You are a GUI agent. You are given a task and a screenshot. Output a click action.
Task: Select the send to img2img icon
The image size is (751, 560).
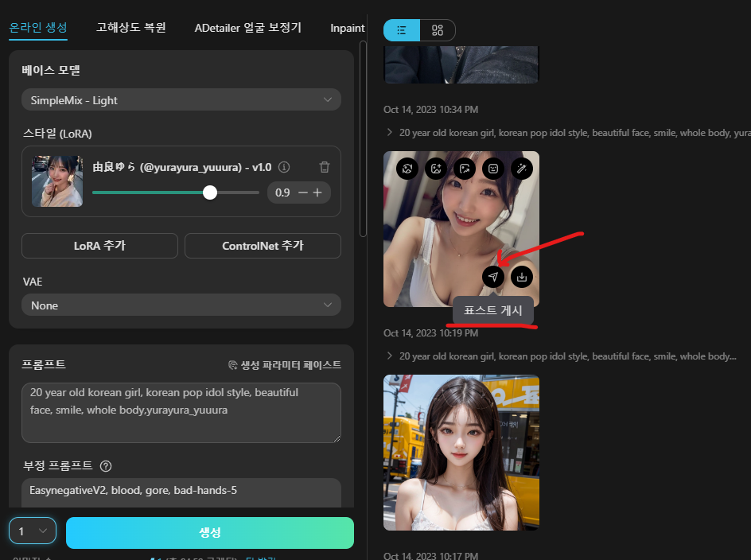click(x=464, y=169)
